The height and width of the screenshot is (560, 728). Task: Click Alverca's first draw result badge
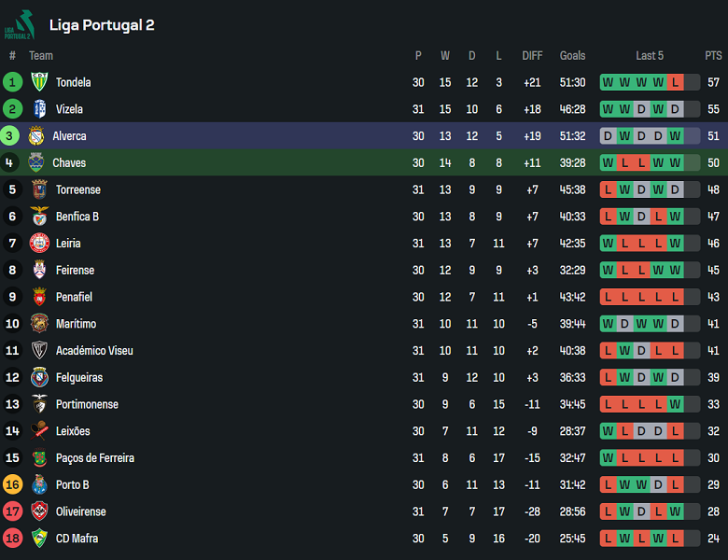pos(609,136)
